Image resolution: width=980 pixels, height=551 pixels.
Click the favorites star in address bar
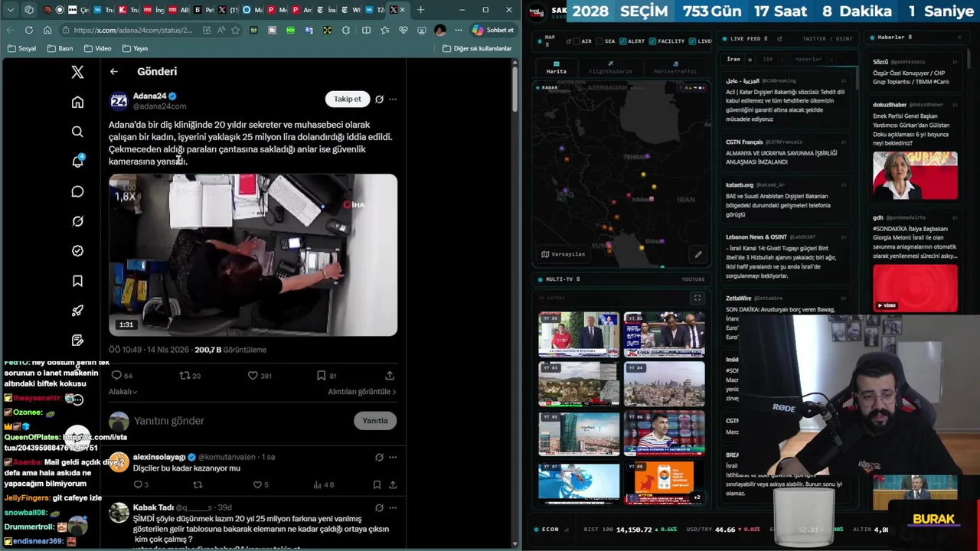pyautogui.click(x=235, y=30)
